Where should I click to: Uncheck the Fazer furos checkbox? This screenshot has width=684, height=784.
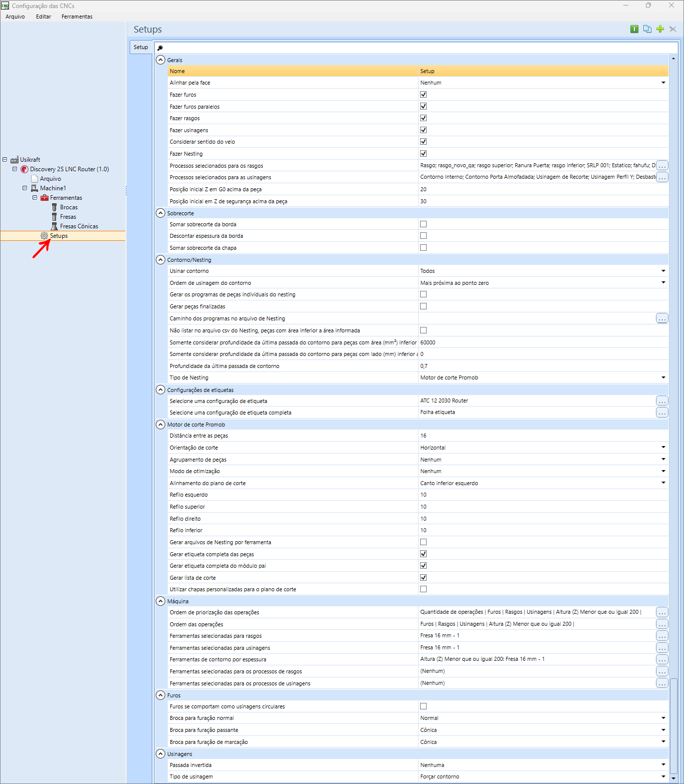click(424, 95)
